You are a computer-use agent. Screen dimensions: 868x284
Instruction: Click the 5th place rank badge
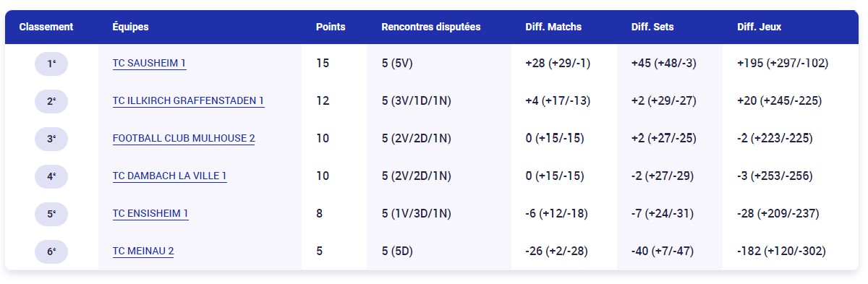pyautogui.click(x=51, y=214)
